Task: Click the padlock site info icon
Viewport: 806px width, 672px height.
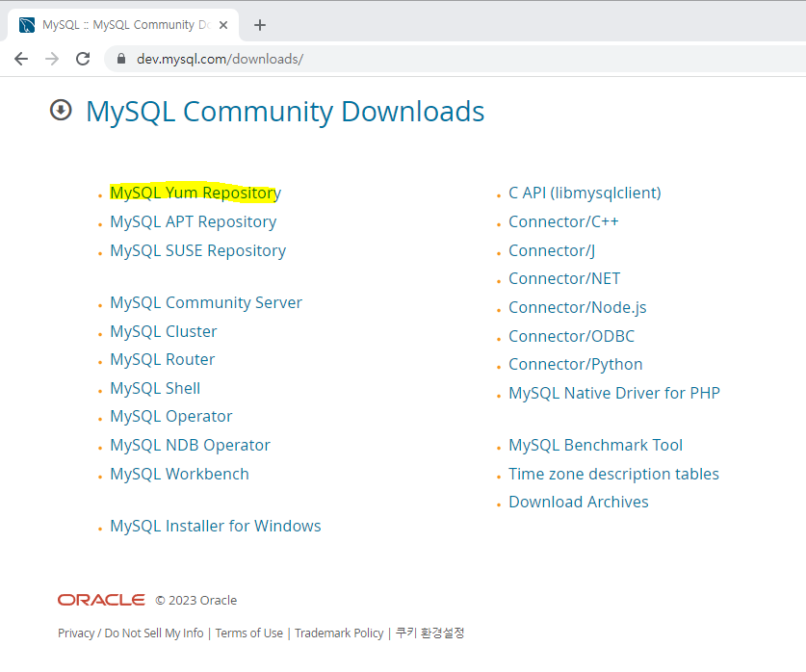Action: tap(121, 59)
